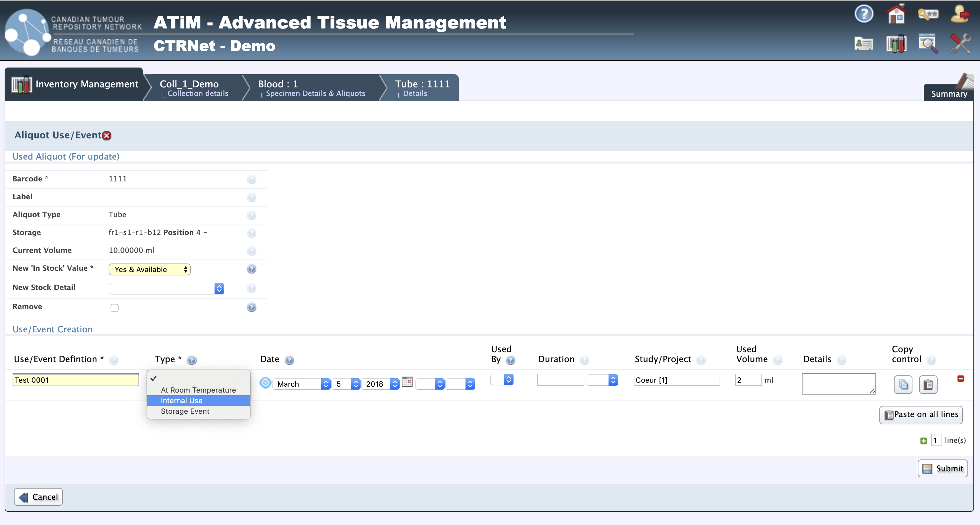Open Clinical Annotation ID card icon
This screenshot has height=525, width=980.
863,44
